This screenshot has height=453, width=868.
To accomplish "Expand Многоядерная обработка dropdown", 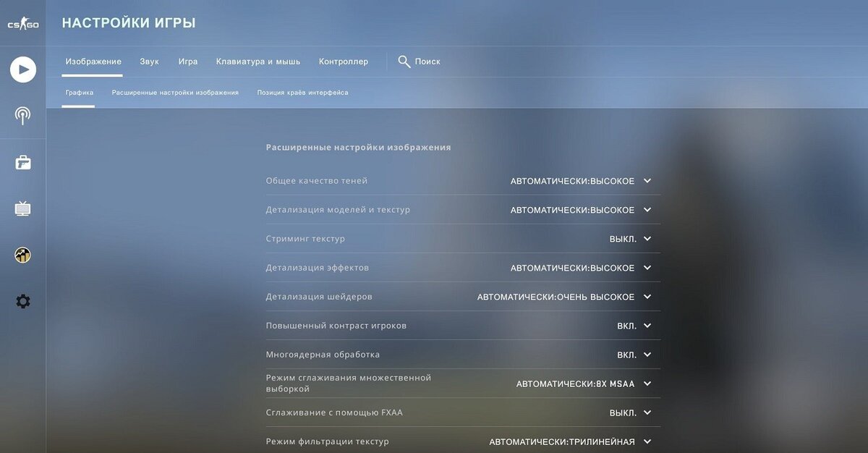I will pos(634,355).
